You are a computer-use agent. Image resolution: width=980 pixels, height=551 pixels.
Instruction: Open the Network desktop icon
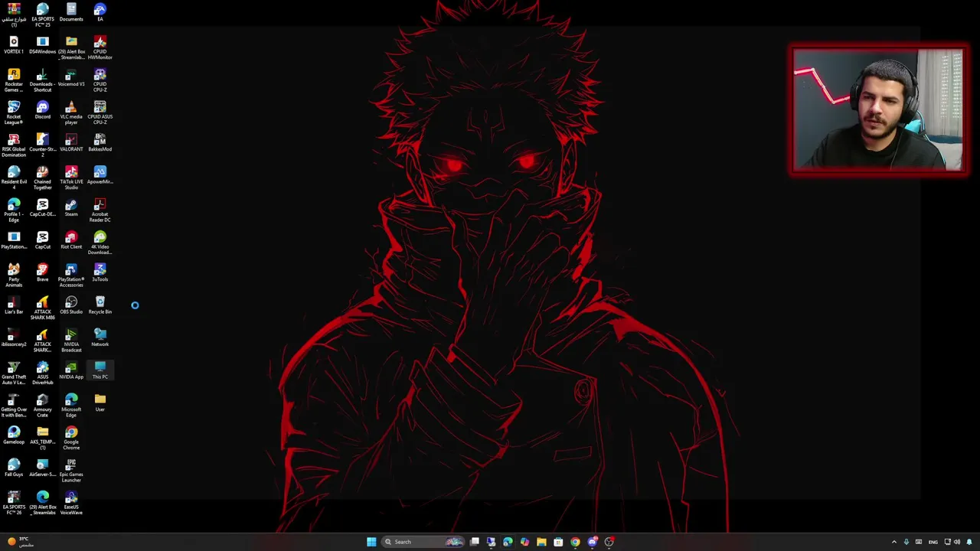(100, 337)
